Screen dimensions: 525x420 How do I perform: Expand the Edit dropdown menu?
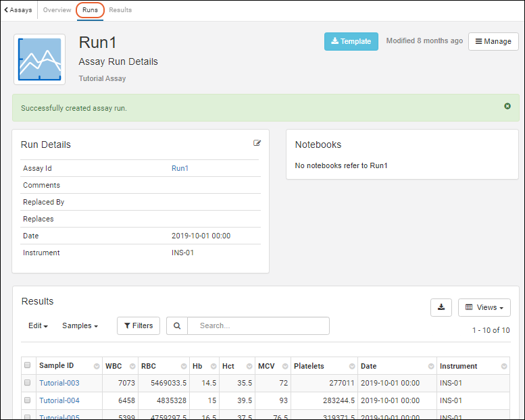click(38, 325)
